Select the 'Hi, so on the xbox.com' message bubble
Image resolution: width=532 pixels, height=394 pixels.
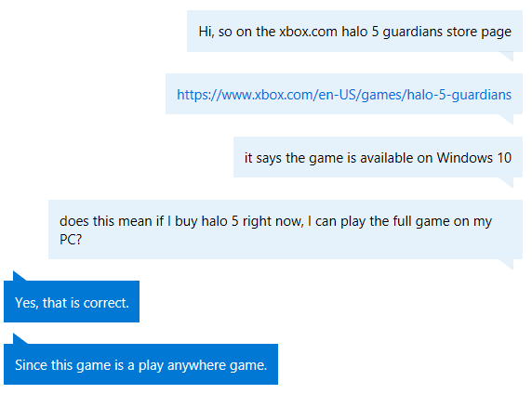354,32
